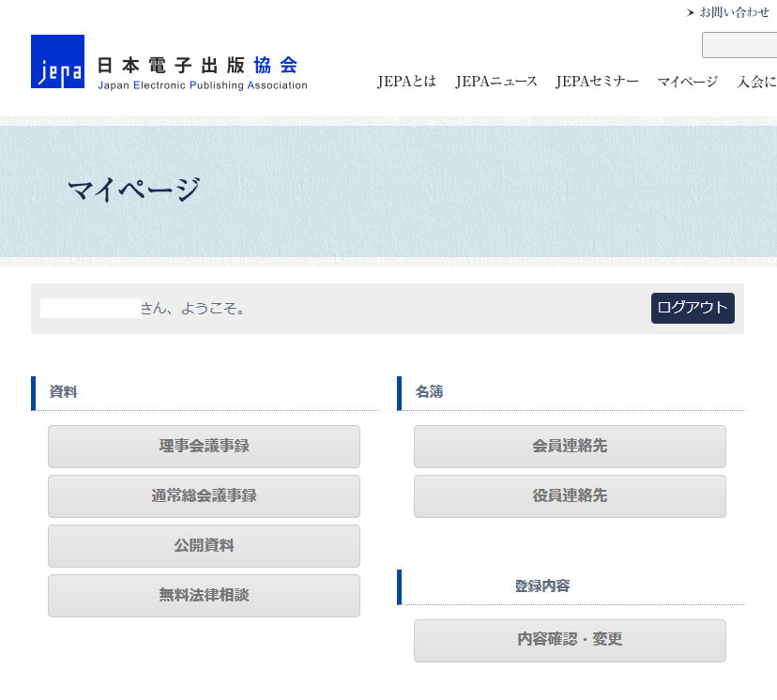Click the 通常総会議事録 button
777x700 pixels.
(204, 496)
